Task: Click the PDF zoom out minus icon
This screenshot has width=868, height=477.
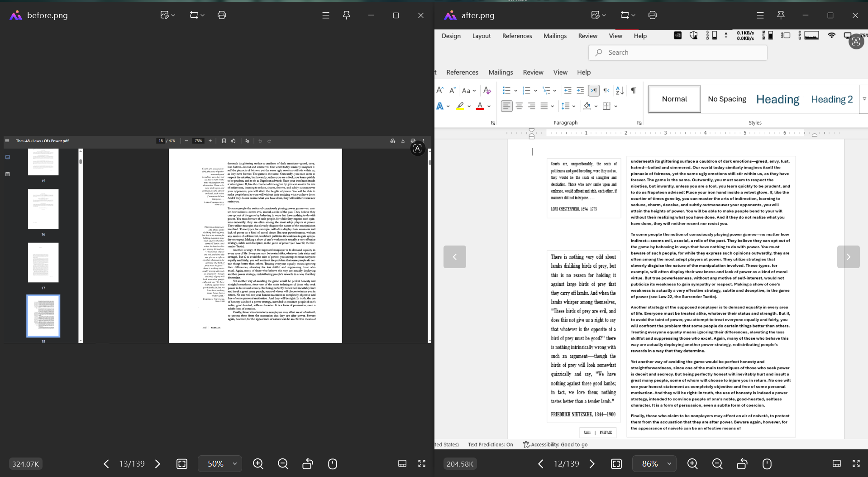Action: click(186, 141)
